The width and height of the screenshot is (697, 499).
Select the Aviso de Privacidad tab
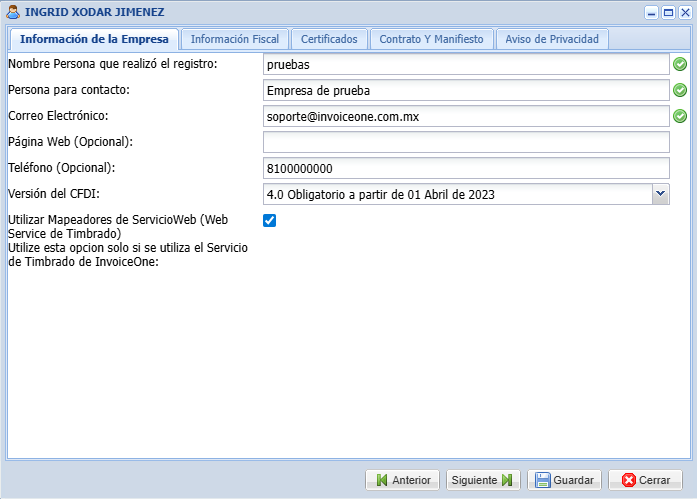pos(552,39)
